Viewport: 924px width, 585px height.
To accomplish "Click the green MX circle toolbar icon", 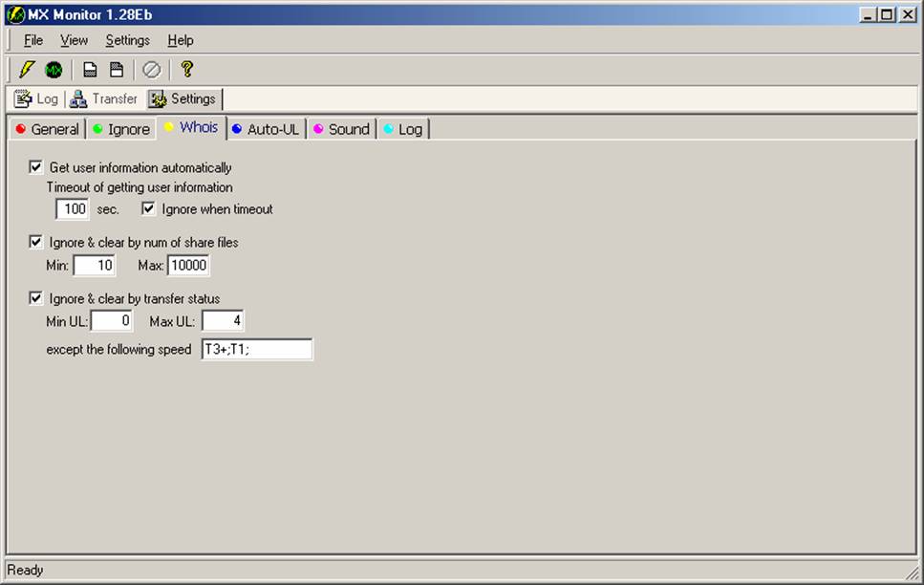I will point(54,69).
